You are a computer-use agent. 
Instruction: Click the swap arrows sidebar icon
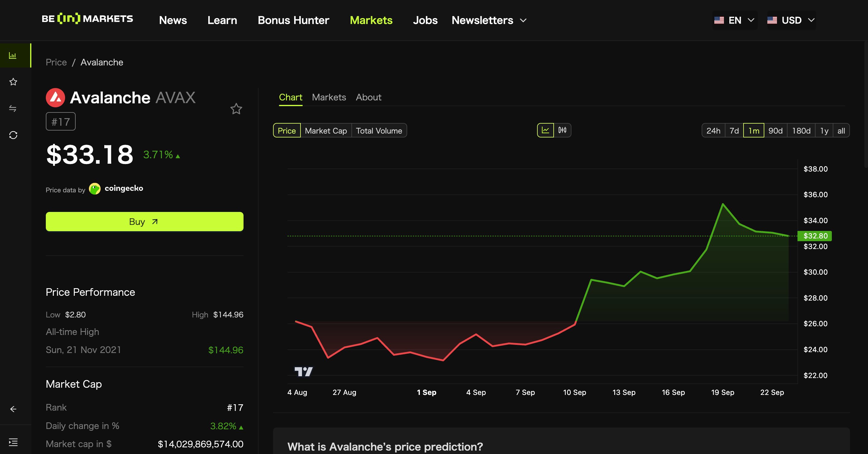coord(13,109)
